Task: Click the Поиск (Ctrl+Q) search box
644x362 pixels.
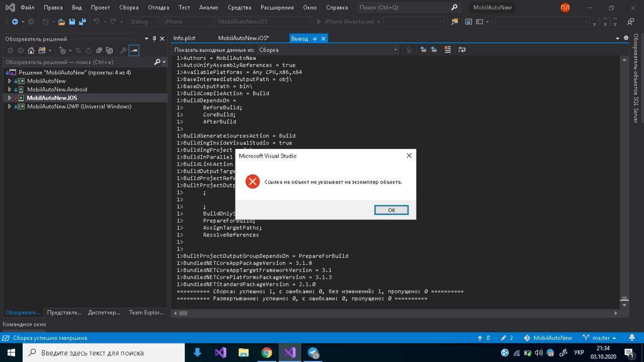Action: [x=409, y=8]
